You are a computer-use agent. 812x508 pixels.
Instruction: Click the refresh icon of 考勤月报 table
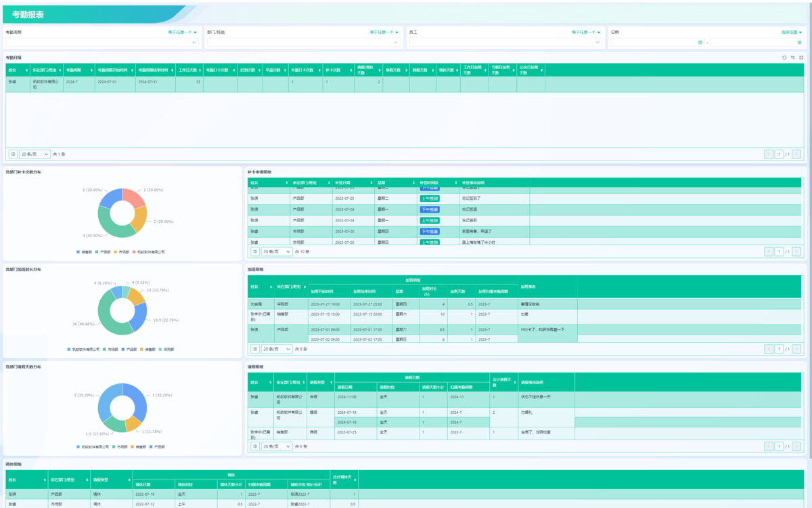tap(784, 58)
